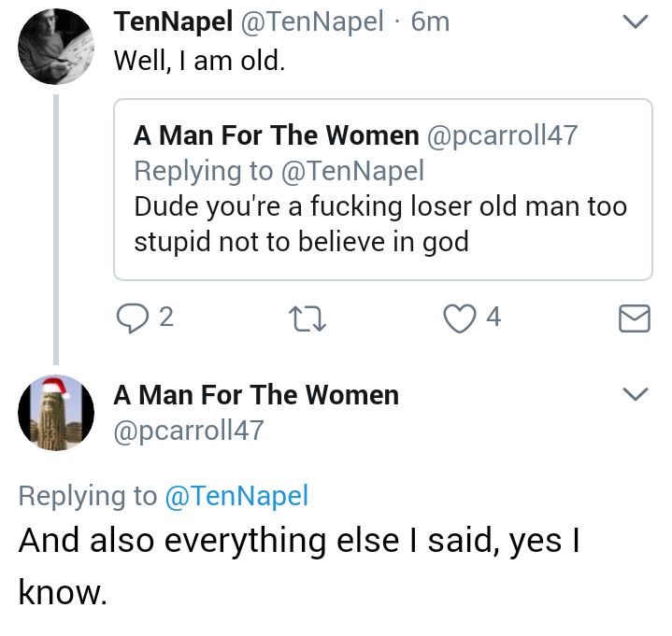Click the retweet arrows icon
Viewport: 672px width, 636px height.
point(307,318)
